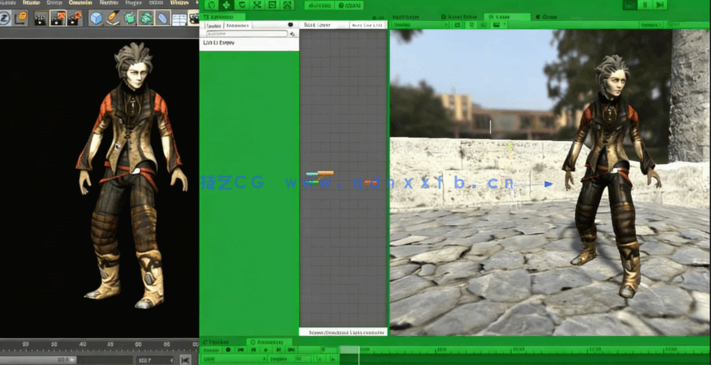The image size is (711, 365).
Task: Click the Base Layer breadcrumb in Animator
Action: click(x=317, y=25)
